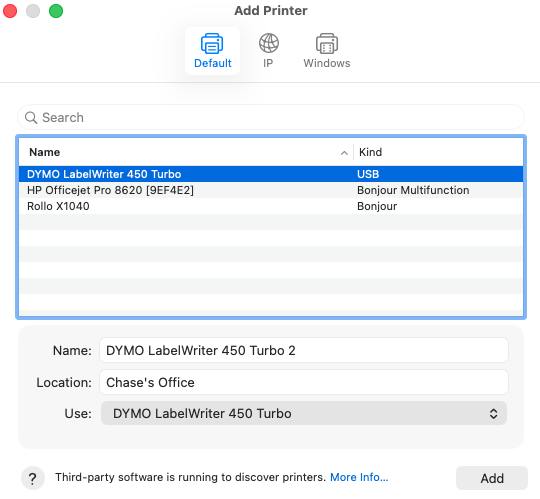Screen dimensions: 540x499
Task: Open the Use driver dropdown
Action: tap(304, 413)
